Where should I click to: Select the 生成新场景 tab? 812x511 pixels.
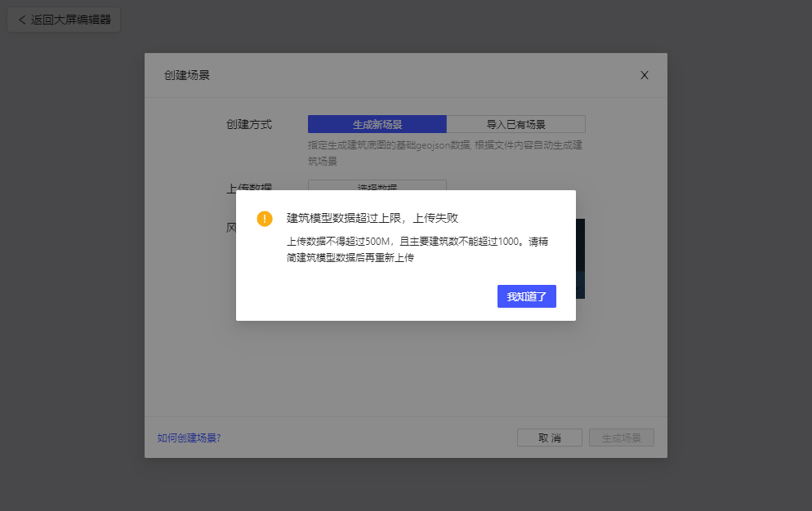pyautogui.click(x=377, y=124)
